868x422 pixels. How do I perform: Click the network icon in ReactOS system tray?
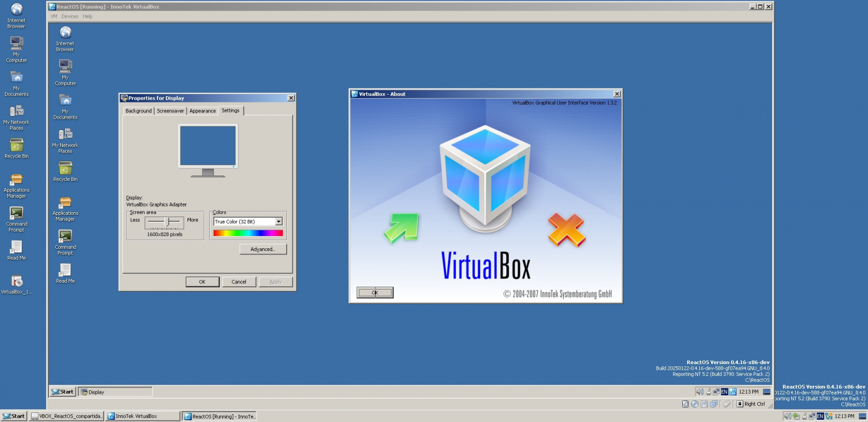(716, 391)
